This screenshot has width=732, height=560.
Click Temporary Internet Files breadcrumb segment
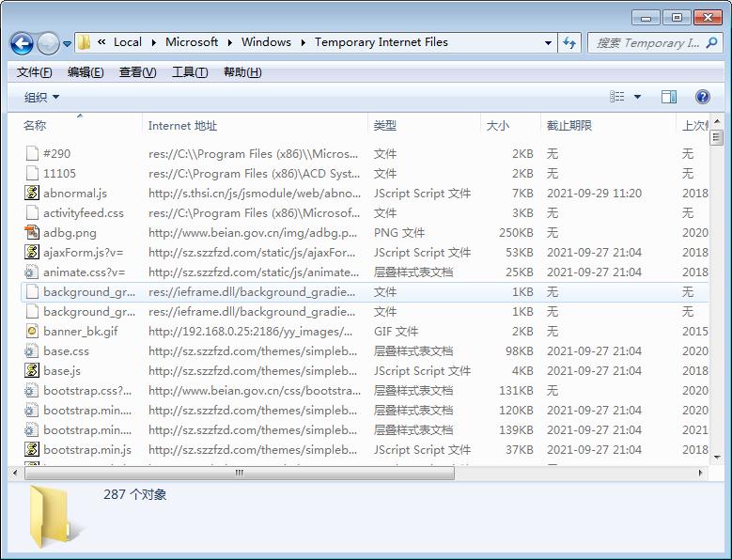coord(381,42)
